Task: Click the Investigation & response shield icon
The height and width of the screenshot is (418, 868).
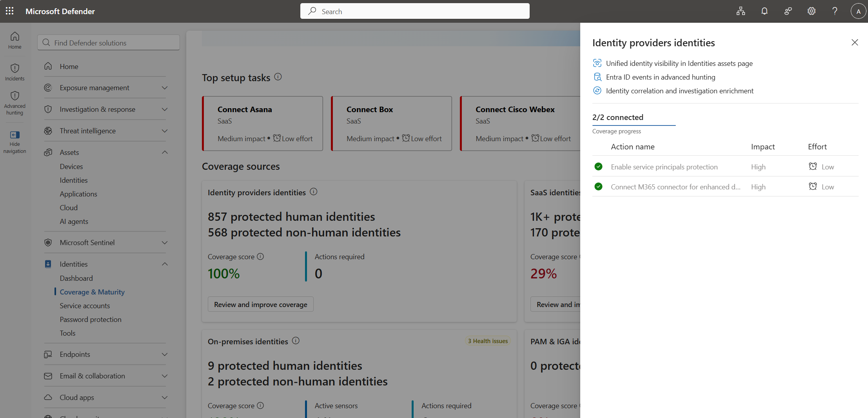Action: pos(48,109)
